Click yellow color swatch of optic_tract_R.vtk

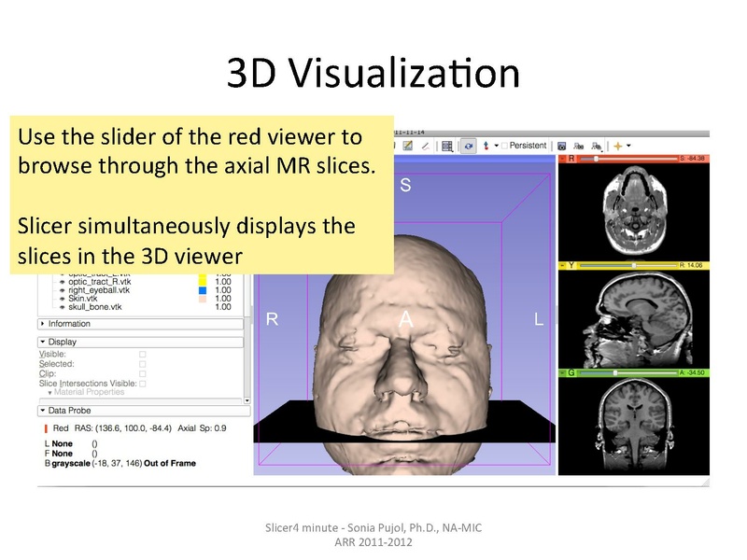(203, 282)
